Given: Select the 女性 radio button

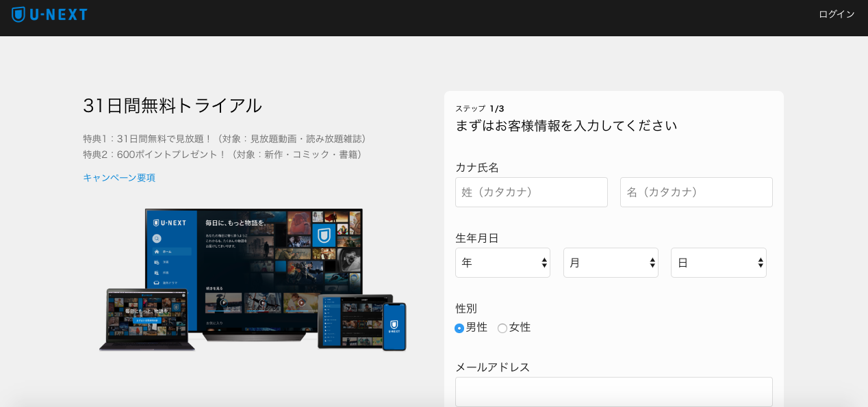Looking at the screenshot, I should click(502, 328).
